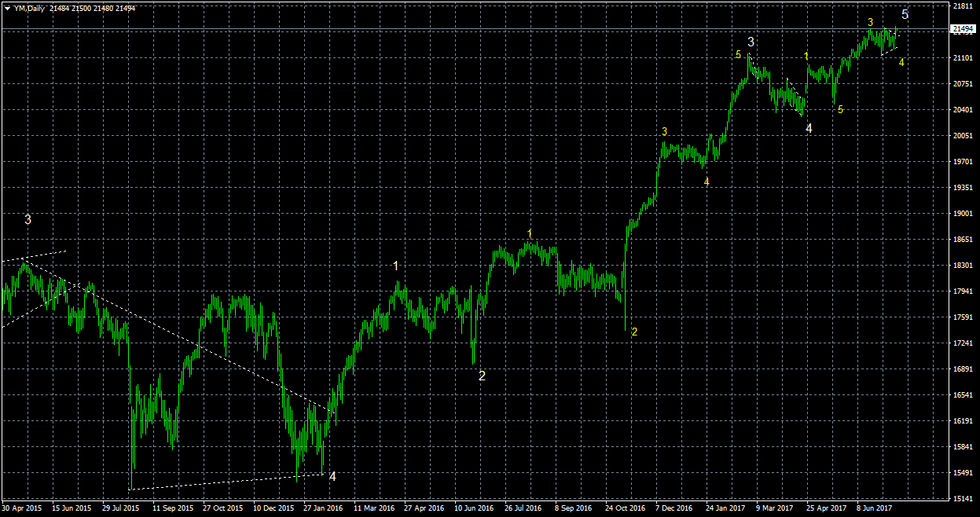
Task: Select yellow wave label 3 at June 2017 high
Action: [x=870, y=22]
